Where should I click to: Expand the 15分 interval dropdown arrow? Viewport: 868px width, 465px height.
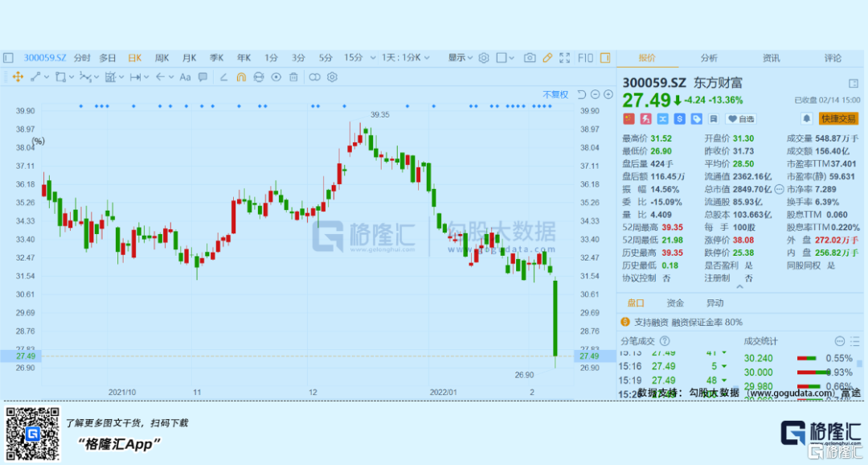pyautogui.click(x=373, y=58)
